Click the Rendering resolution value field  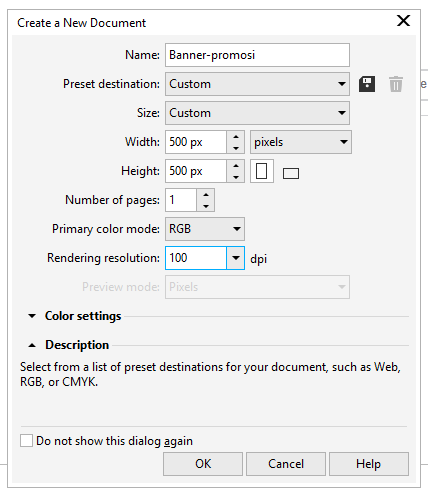tap(196, 258)
